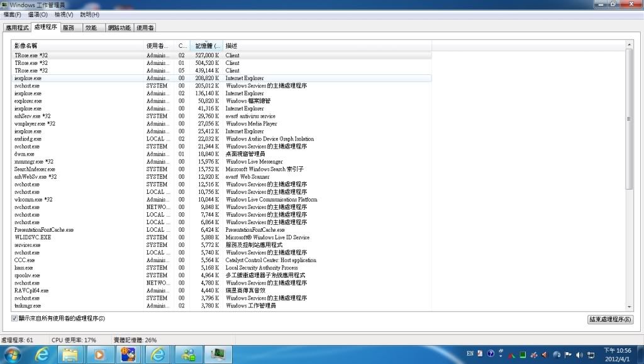The width and height of the screenshot is (644, 364).
Task: Click the blue question mark help tray icon
Action: tap(491, 353)
